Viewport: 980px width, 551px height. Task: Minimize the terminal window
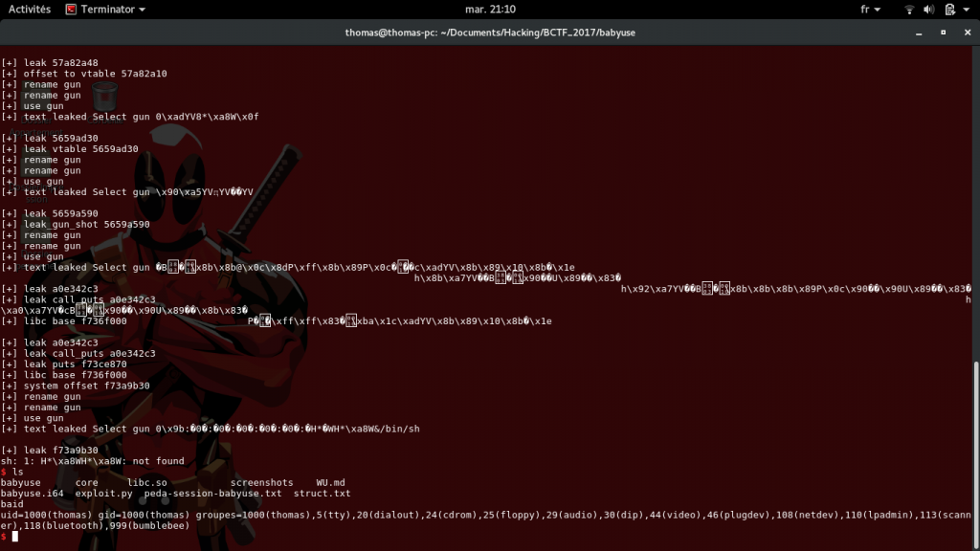919,33
